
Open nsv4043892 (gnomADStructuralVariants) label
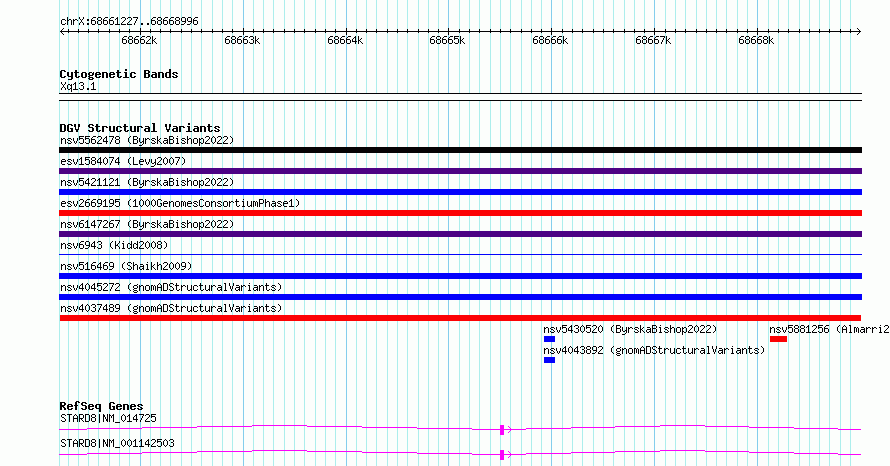654,350
